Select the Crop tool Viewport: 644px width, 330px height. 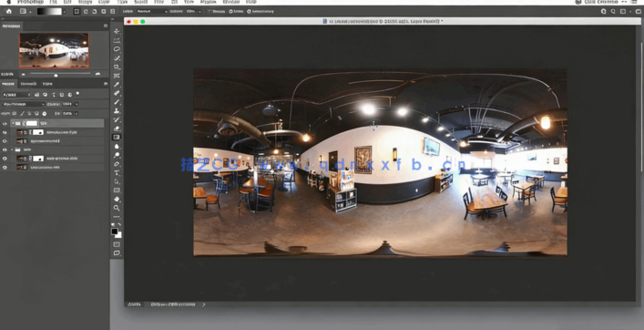[117, 67]
